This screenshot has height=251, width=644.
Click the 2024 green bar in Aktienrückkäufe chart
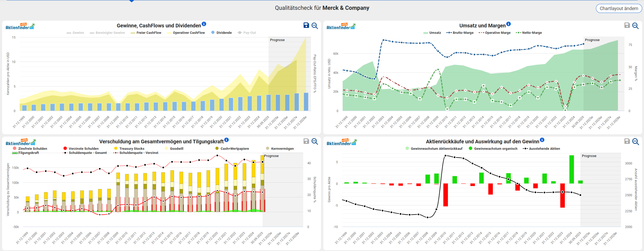pos(572,169)
